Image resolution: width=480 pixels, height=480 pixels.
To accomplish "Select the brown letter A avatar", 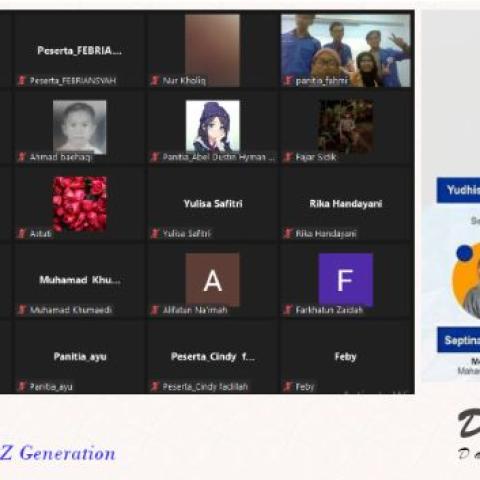I will click(213, 279).
